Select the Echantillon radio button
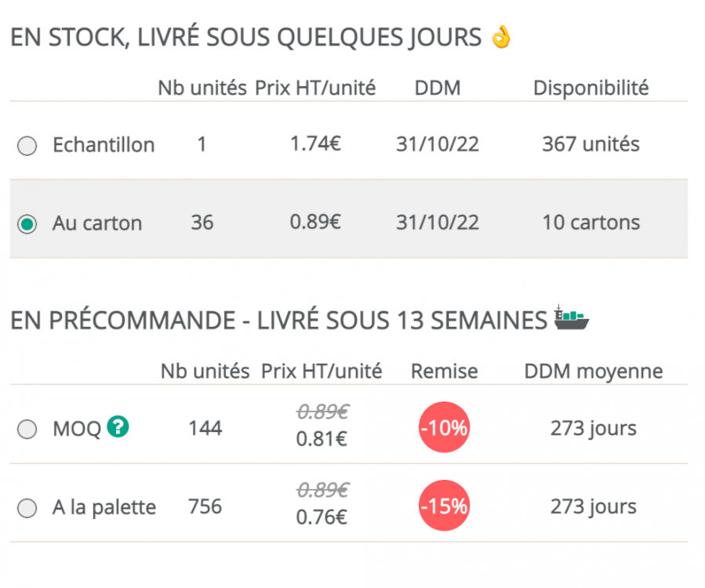The width and height of the screenshot is (705, 588). (x=27, y=147)
